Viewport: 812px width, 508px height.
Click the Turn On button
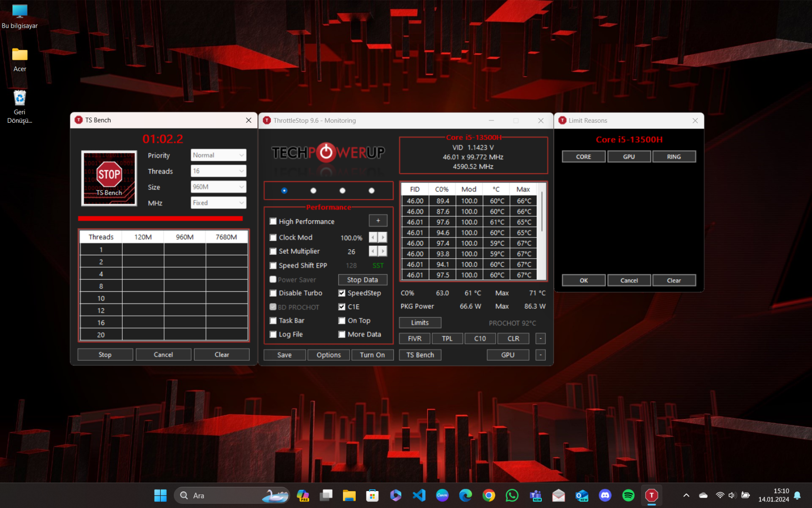click(x=373, y=355)
